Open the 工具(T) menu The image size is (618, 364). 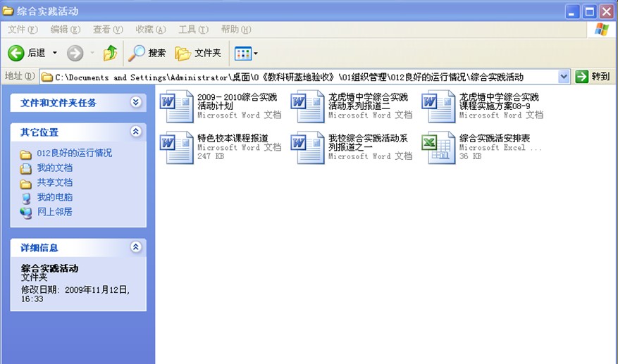[x=193, y=30]
